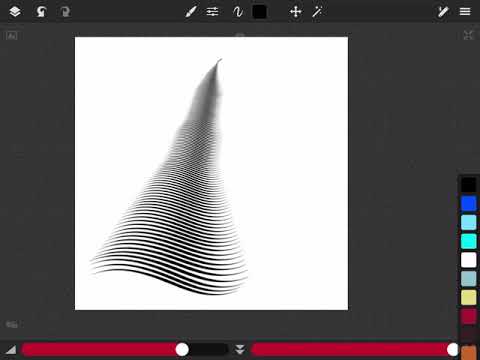Pick the gray-blue palette swatch

[x=469, y=279]
